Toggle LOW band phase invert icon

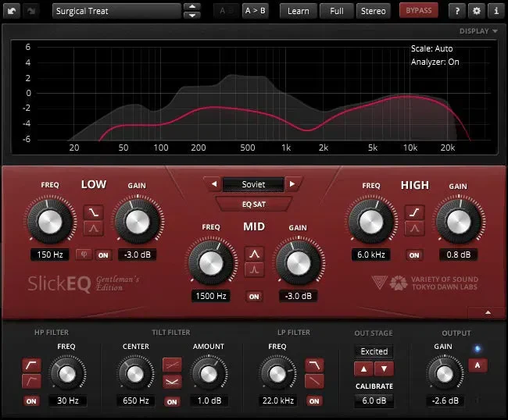point(84,254)
